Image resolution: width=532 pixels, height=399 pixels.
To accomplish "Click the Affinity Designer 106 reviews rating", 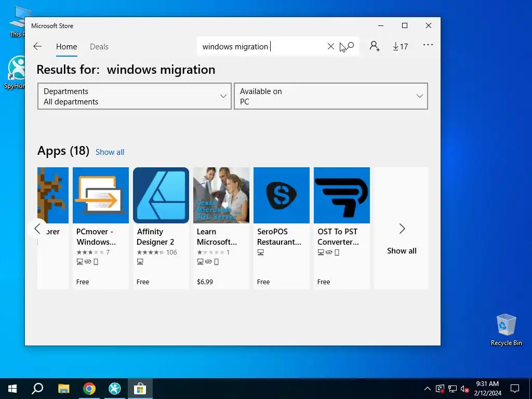I will 157,252.
